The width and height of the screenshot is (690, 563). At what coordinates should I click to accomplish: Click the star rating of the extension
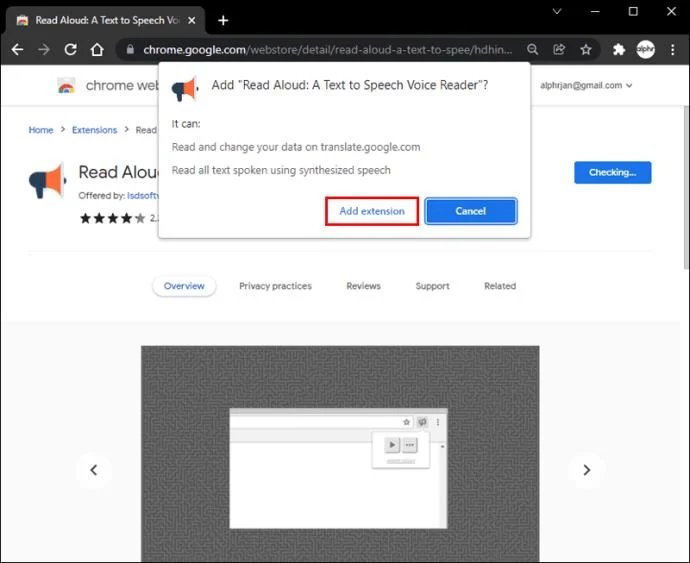coord(112,218)
